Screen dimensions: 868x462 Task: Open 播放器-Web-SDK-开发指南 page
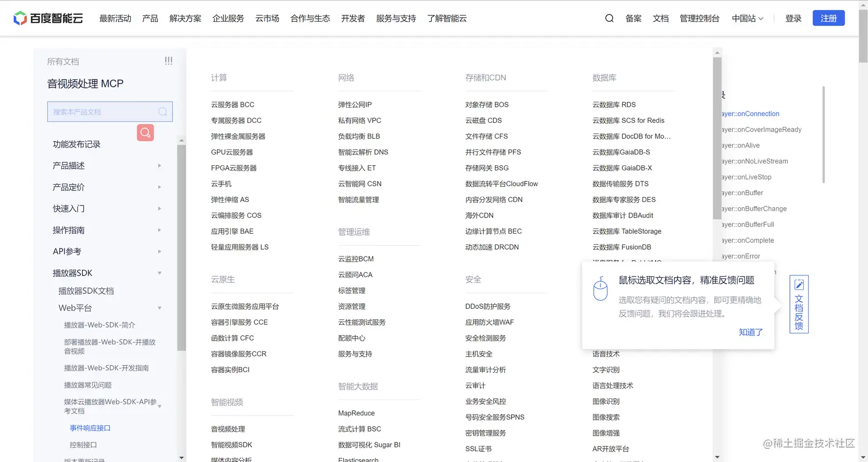107,368
